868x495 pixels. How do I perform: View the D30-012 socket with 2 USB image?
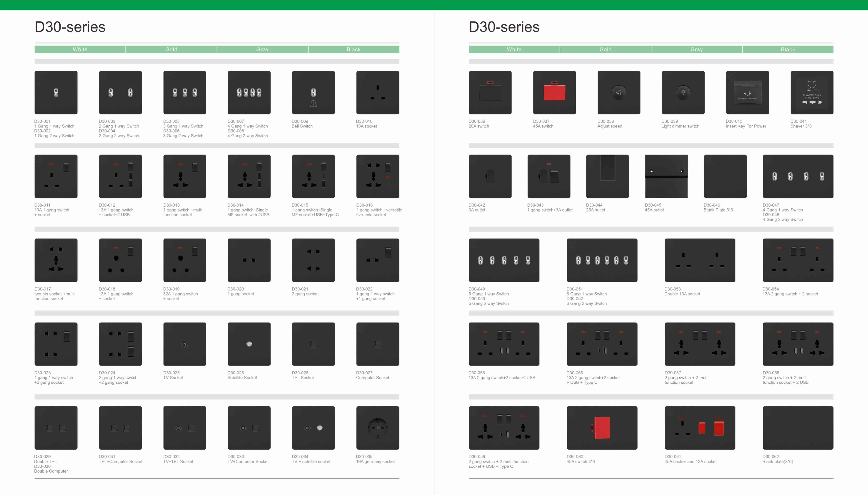pyautogui.click(x=120, y=176)
